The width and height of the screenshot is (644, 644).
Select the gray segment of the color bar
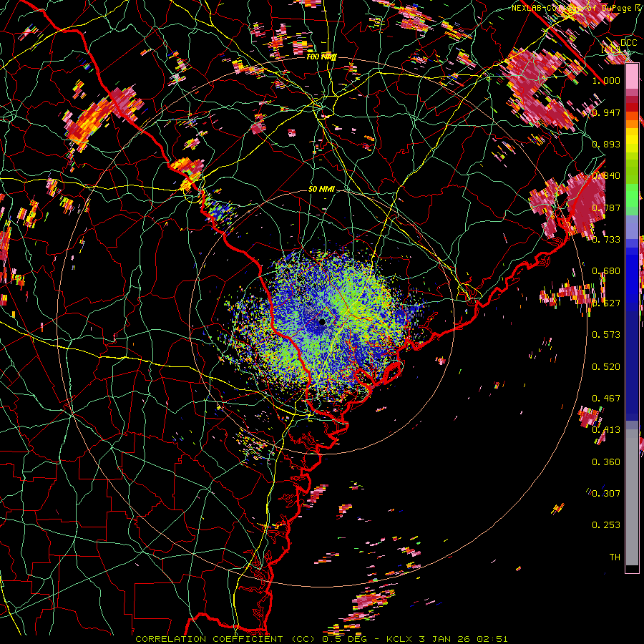coord(632,497)
